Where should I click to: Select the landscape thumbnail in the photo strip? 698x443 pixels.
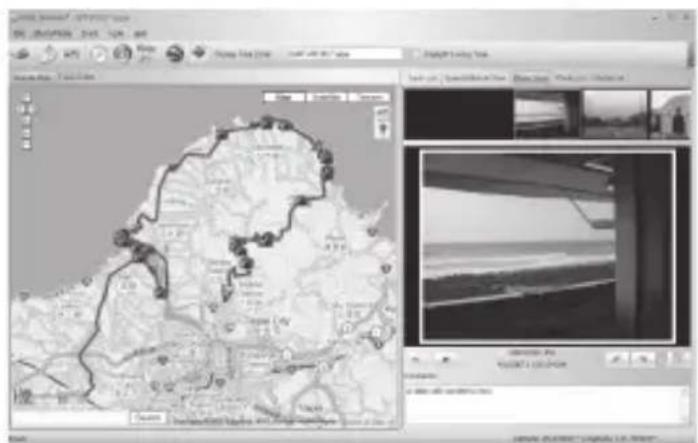coord(615,114)
